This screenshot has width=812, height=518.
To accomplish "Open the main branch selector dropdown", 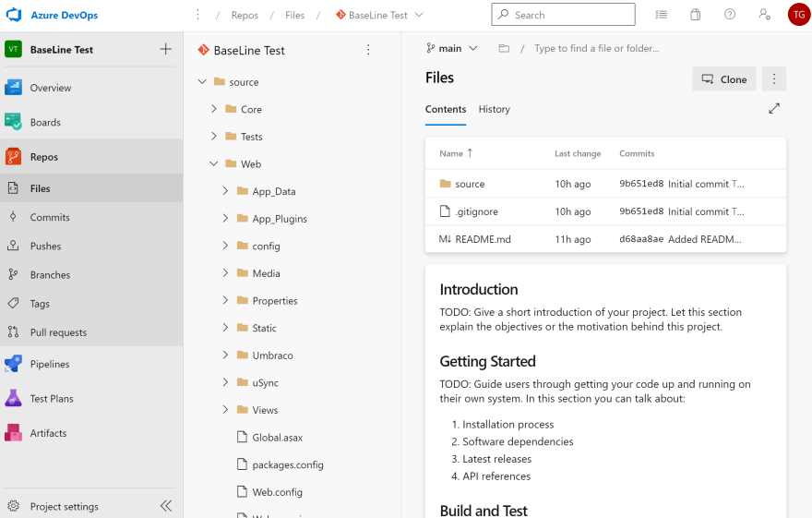I will 451,48.
